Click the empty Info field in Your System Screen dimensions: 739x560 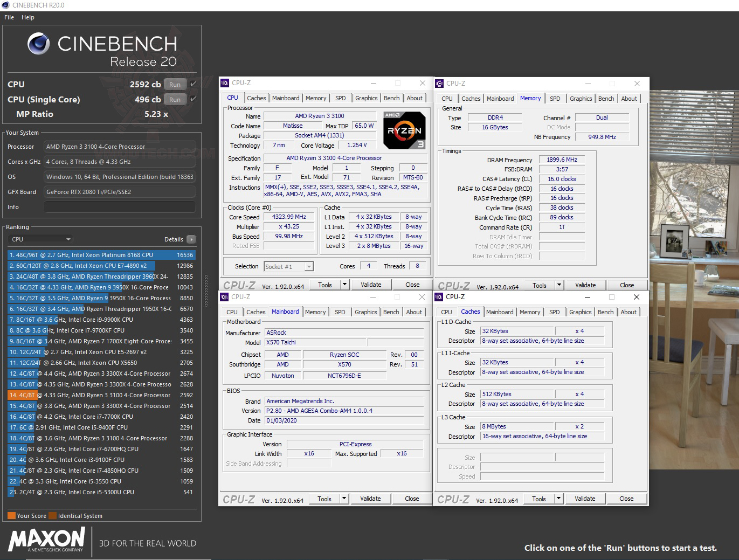pyautogui.click(x=119, y=207)
